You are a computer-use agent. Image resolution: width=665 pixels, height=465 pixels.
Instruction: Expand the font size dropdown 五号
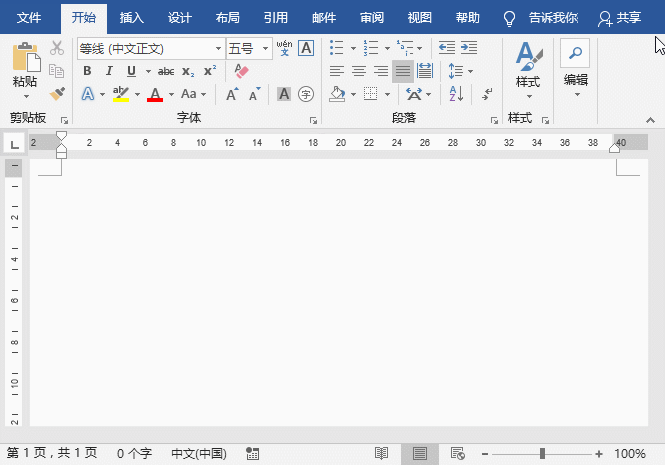pyautogui.click(x=266, y=48)
